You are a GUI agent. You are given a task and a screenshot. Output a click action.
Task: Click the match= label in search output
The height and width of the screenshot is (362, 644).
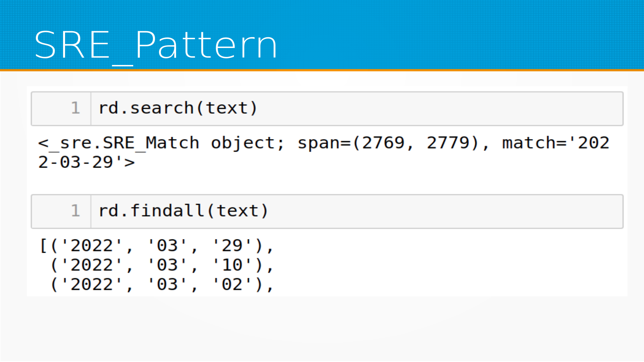pyautogui.click(x=534, y=143)
